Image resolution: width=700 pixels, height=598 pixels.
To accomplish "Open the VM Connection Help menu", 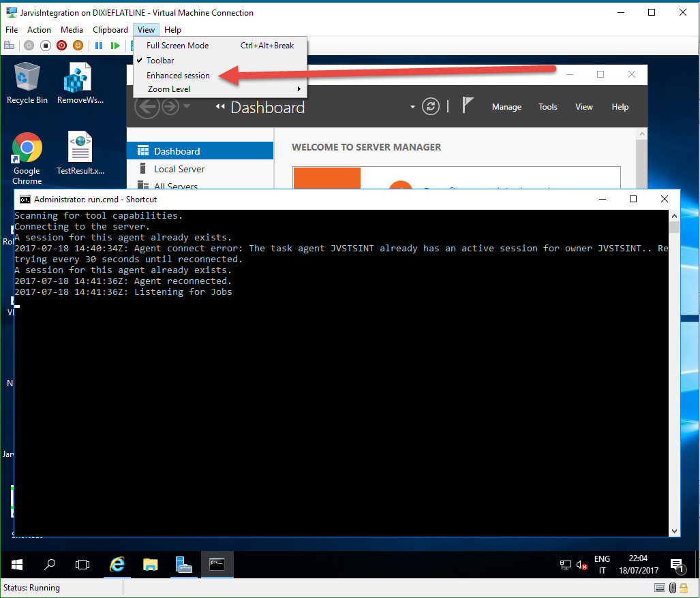I will tap(172, 30).
